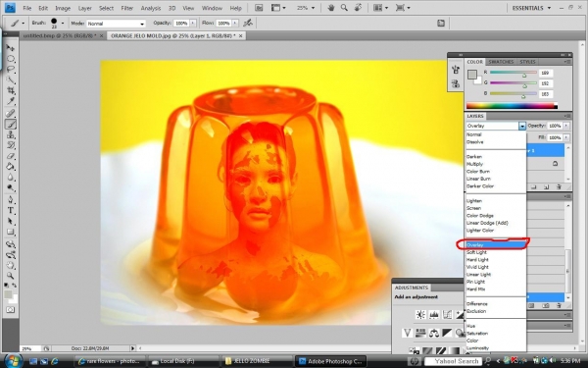Image resolution: width=588 pixels, height=368 pixels.
Task: Select the Type tool
Action: click(x=11, y=211)
